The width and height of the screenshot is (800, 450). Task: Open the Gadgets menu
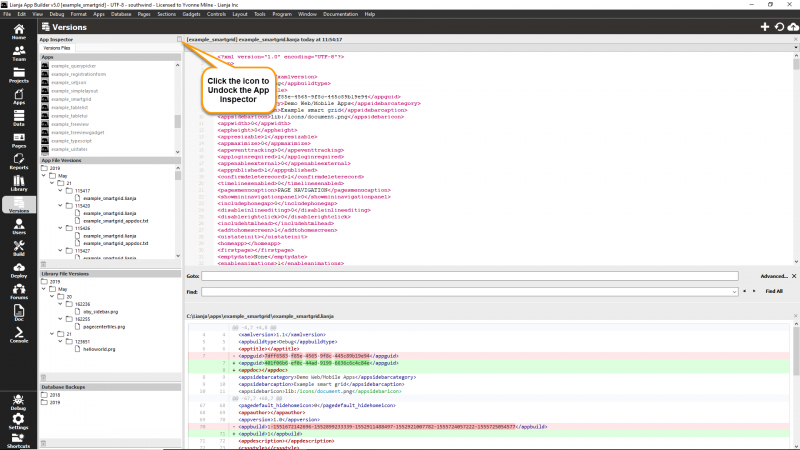pyautogui.click(x=191, y=14)
